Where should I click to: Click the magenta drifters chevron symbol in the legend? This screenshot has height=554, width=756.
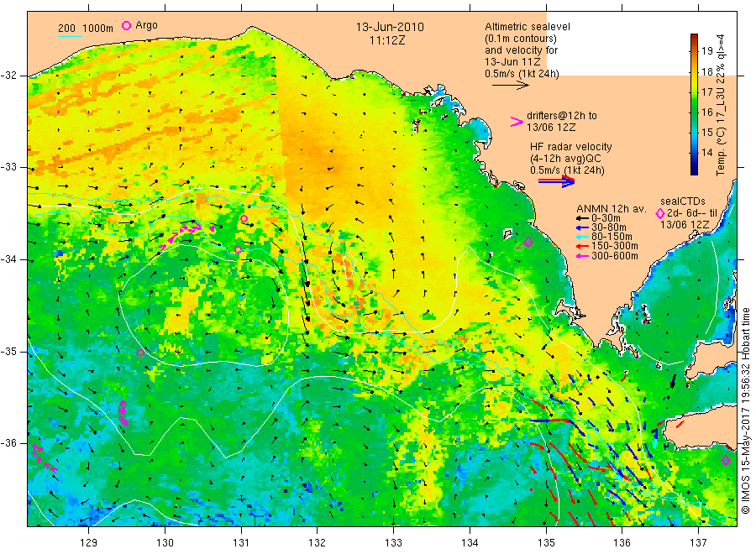click(517, 122)
